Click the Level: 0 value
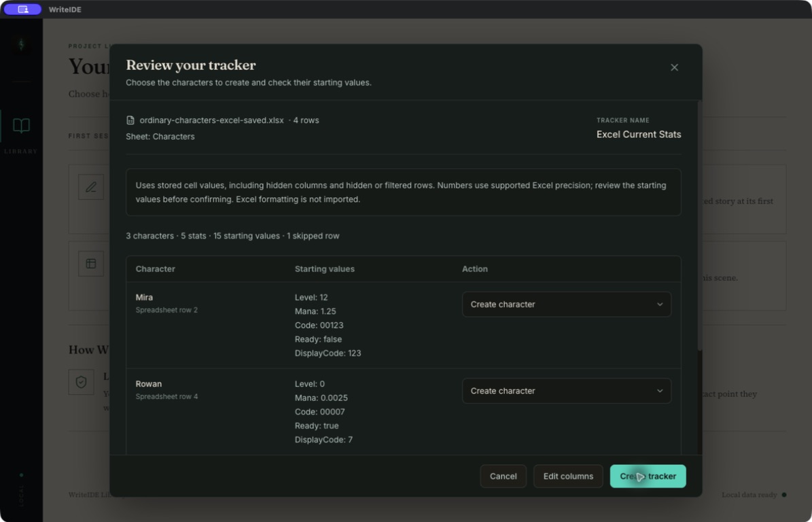The width and height of the screenshot is (812, 522). pyautogui.click(x=310, y=384)
